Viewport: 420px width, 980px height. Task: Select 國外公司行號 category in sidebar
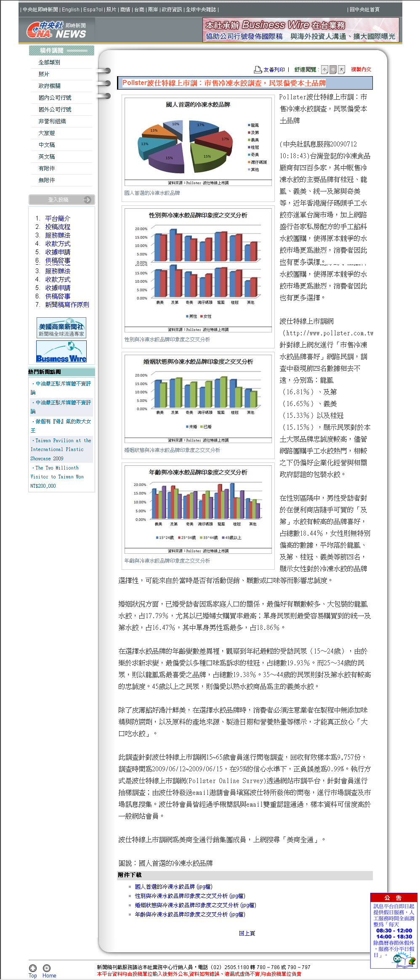pyautogui.click(x=55, y=109)
